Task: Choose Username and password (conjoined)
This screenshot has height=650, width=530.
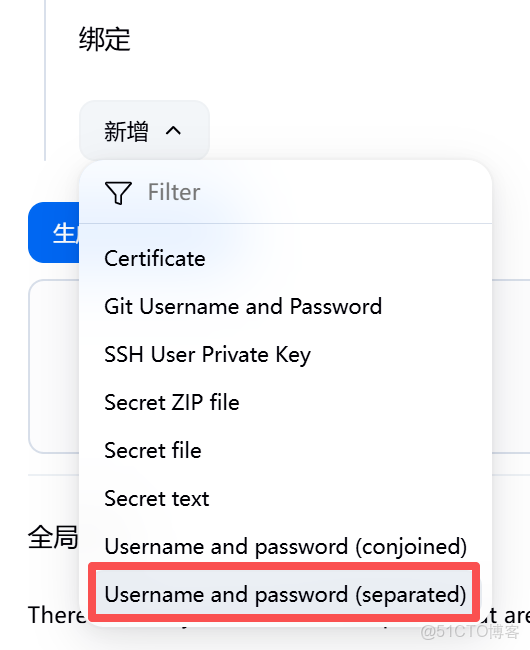Action: 286,547
